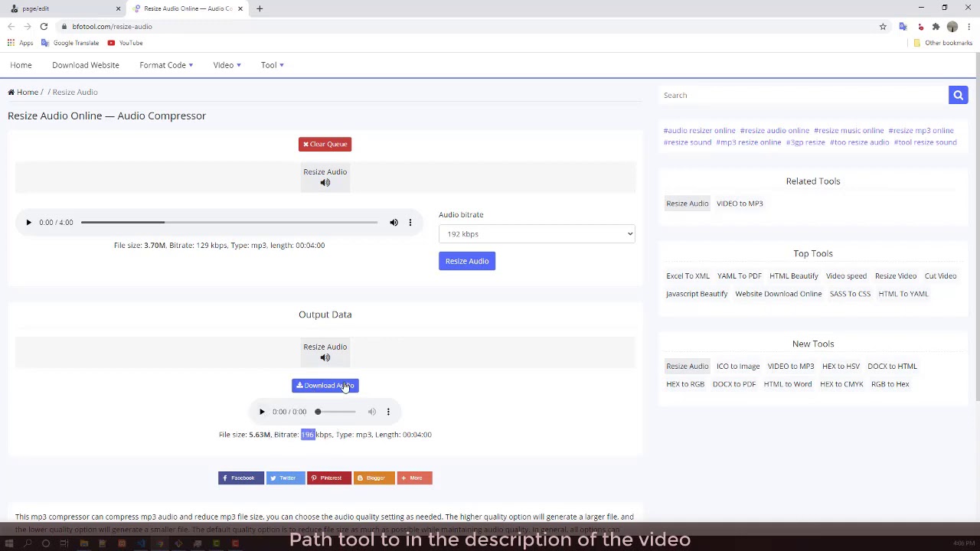This screenshot has width=980, height=551.
Task: Open output audio player more options
Action: 388,412
